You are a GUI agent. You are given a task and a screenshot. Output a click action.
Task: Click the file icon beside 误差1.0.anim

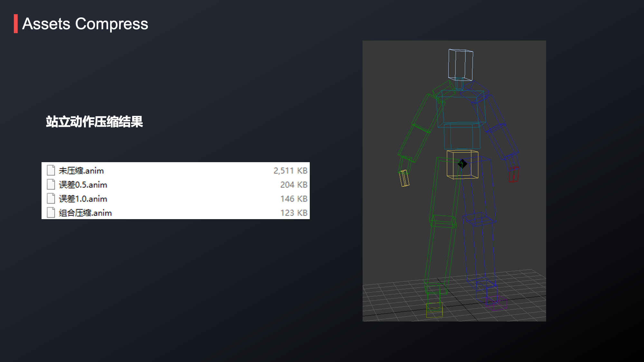pos(51,199)
